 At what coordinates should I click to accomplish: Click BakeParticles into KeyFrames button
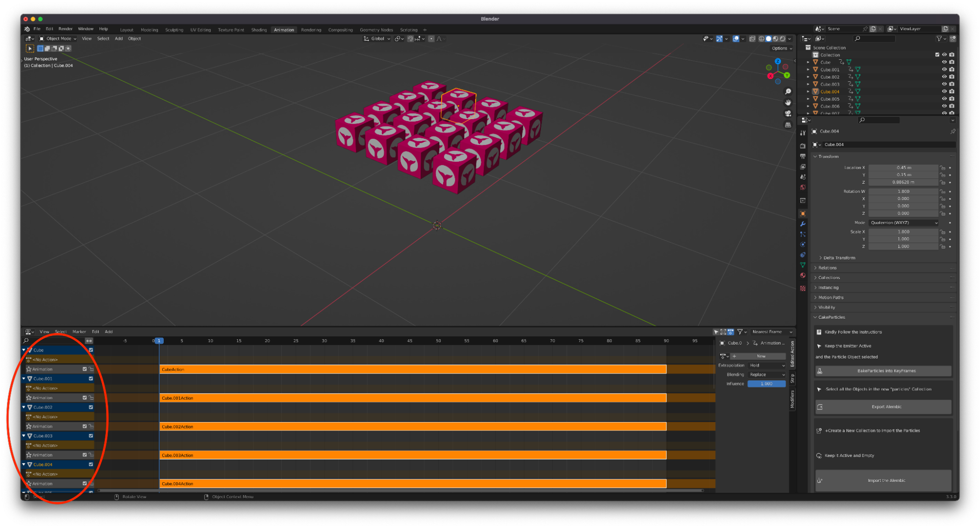coord(883,371)
